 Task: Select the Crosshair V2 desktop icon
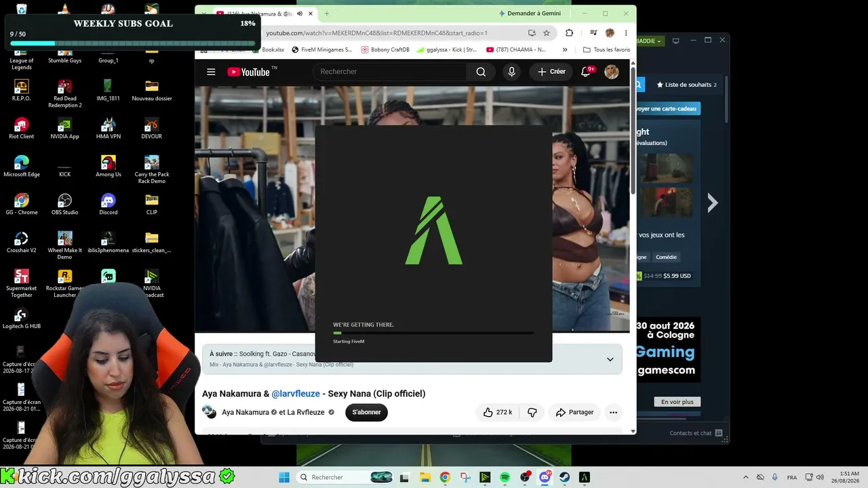click(x=22, y=241)
